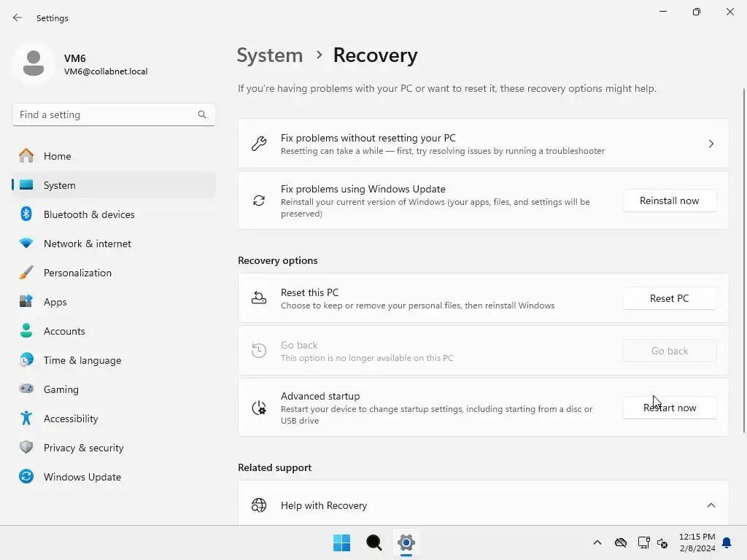747x560 pixels.
Task: Open Gaming settings
Action: coord(114,389)
